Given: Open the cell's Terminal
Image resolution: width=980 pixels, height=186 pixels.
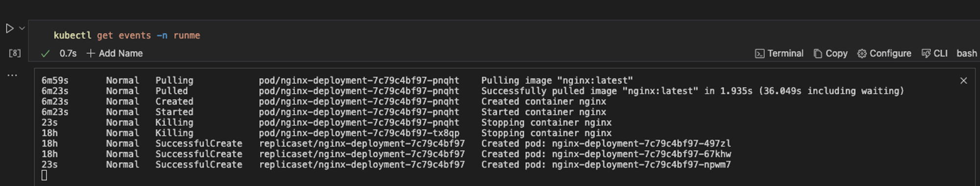Looking at the screenshot, I should 779,54.
